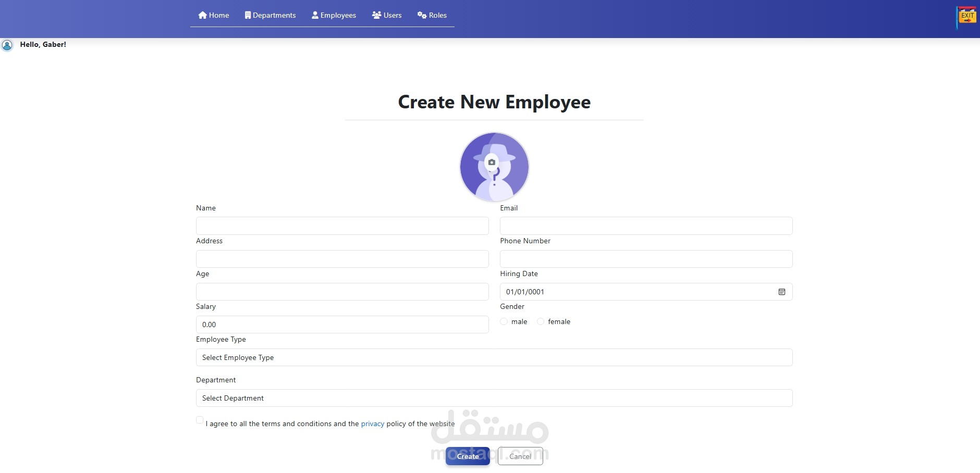
Task: Click the Hello, Gaber! greeting text
Action: pos(43,44)
